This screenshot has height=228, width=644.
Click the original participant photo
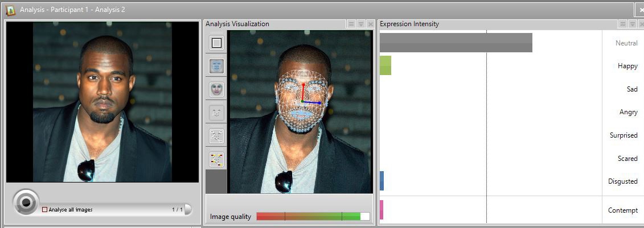(102, 102)
